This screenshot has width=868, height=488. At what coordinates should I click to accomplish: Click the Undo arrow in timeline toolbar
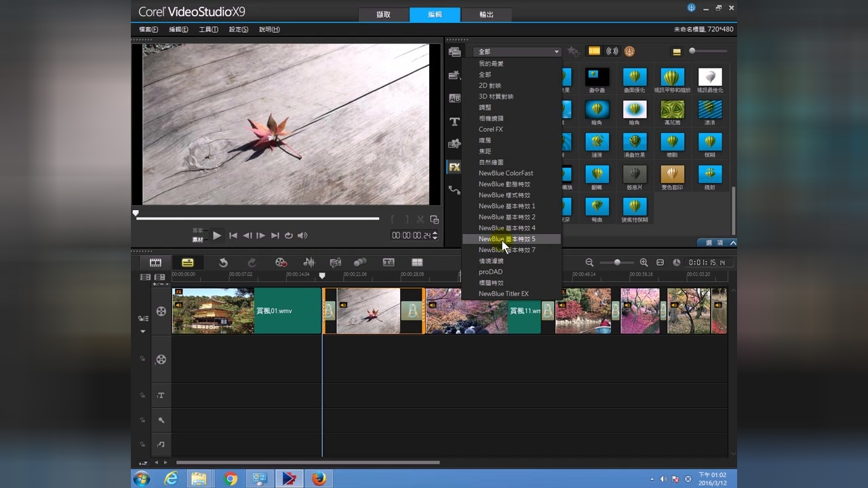[223, 262]
